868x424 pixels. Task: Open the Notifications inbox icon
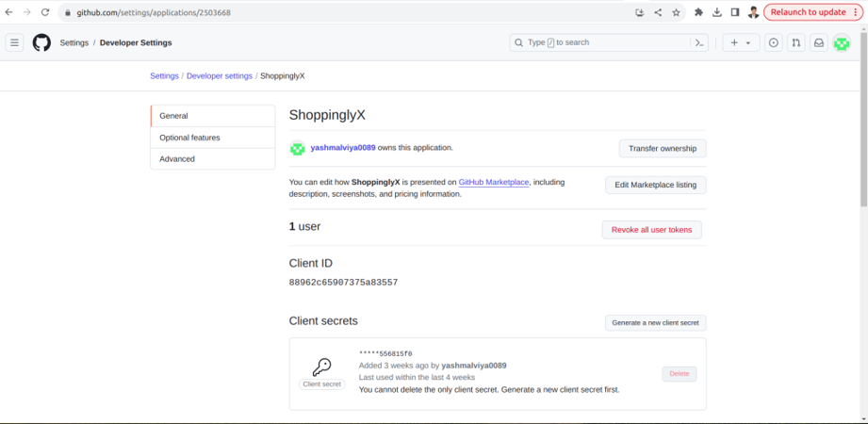[x=819, y=42]
